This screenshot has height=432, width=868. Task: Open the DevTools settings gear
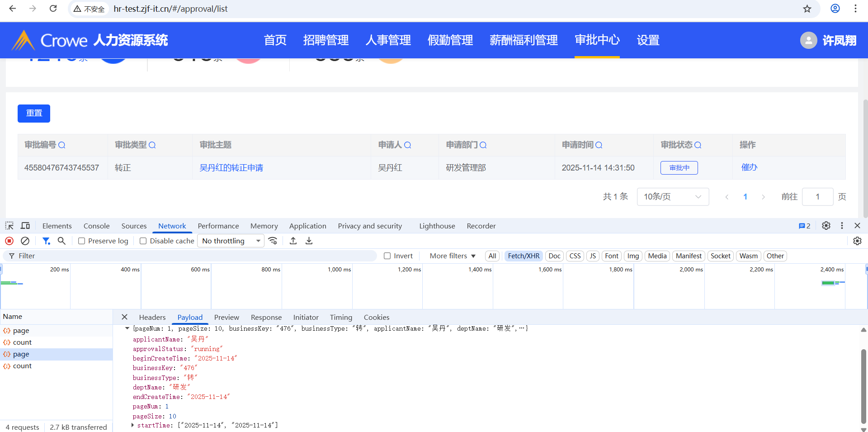coord(826,226)
